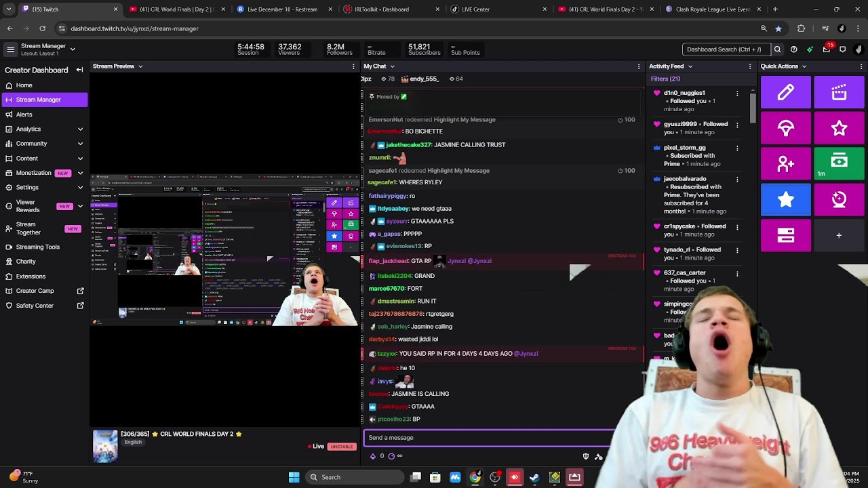Open Microsoft Store from the taskbar
Image resolution: width=868 pixels, height=488 pixels.
[x=435, y=477]
